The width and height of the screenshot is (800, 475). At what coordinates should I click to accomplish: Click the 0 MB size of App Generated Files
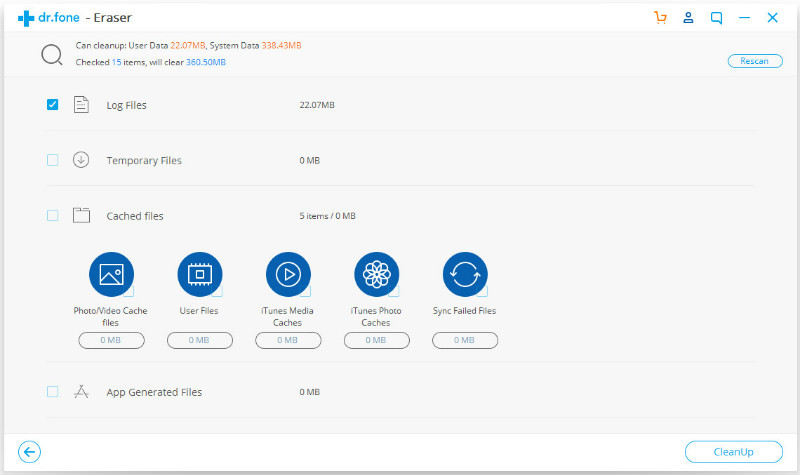310,392
